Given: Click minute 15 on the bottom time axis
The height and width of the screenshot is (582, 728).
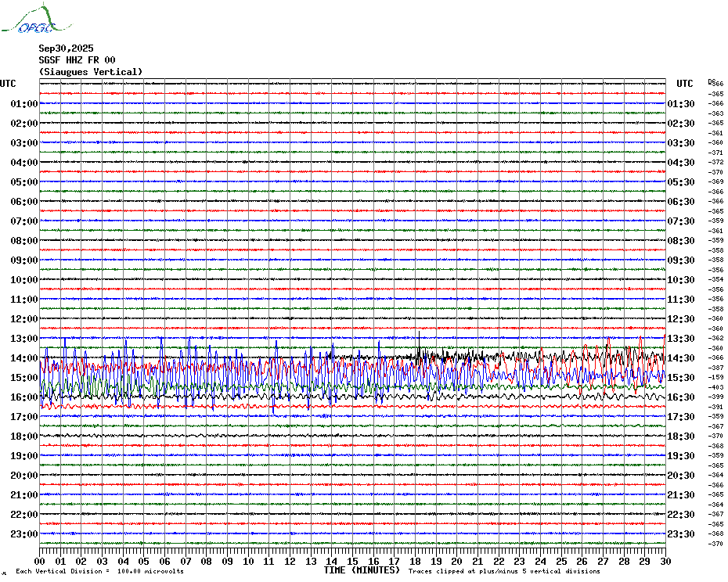Looking at the screenshot, I should click(x=352, y=562).
